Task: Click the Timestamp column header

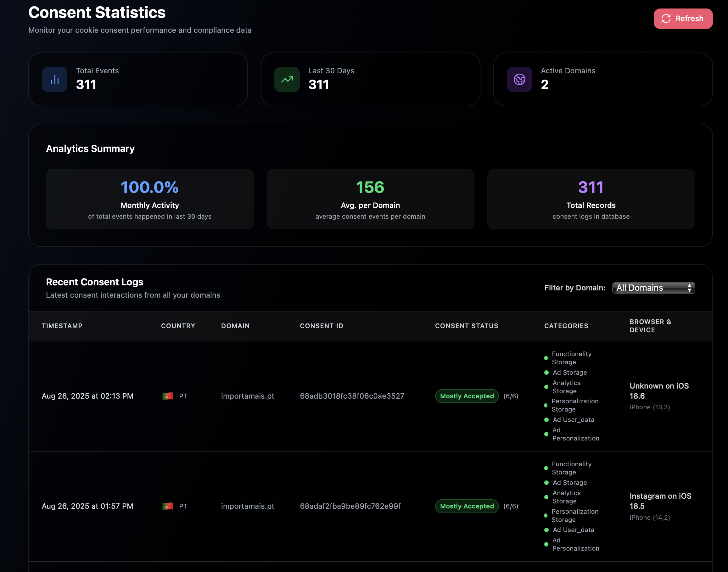Action: pos(62,326)
